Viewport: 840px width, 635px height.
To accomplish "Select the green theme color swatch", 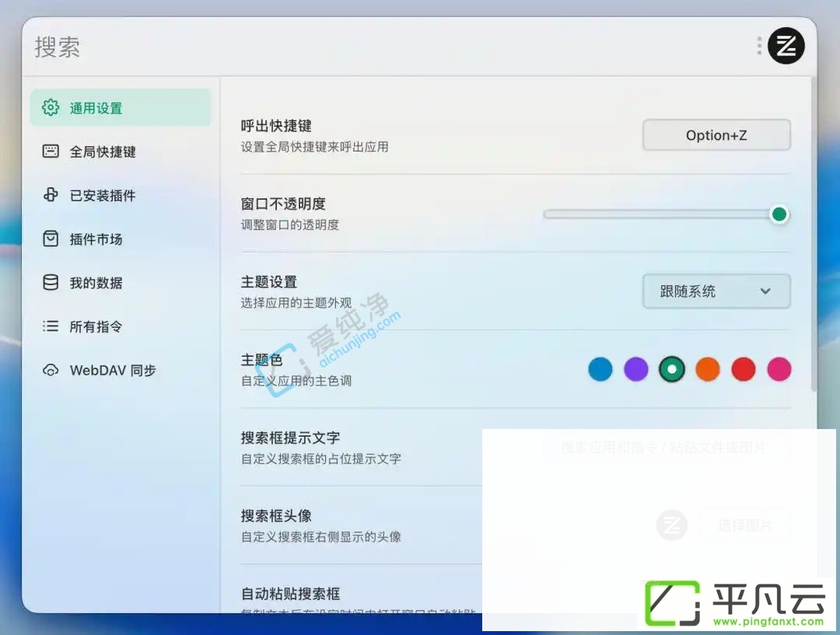I will (x=672, y=369).
